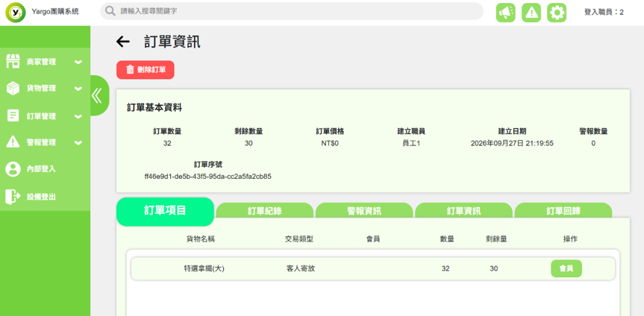
Task: Switch to the 訂單紀錄 tab
Action: point(265,211)
